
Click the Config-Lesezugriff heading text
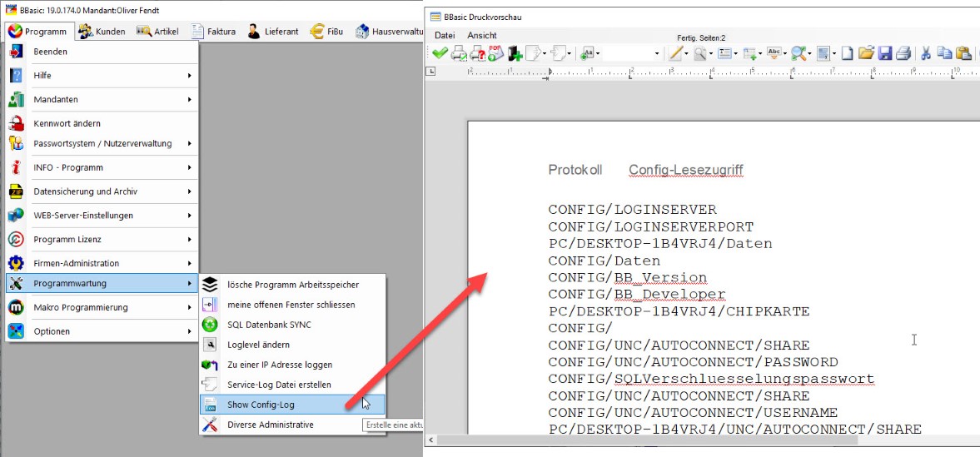pos(685,170)
